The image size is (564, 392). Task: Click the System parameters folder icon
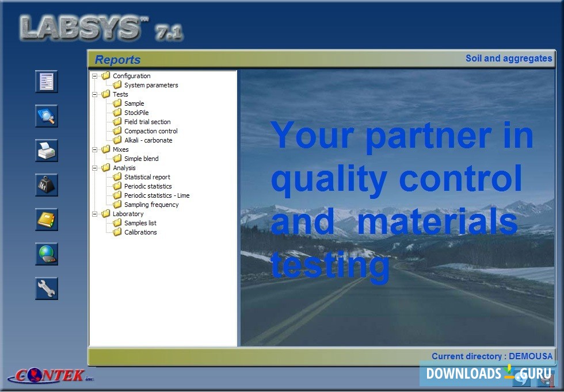(x=117, y=85)
